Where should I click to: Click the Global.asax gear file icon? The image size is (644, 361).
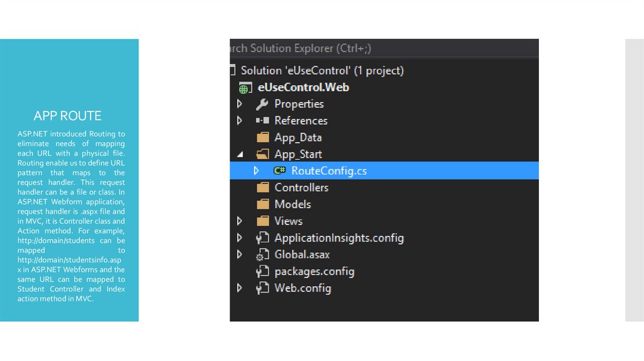point(262,255)
